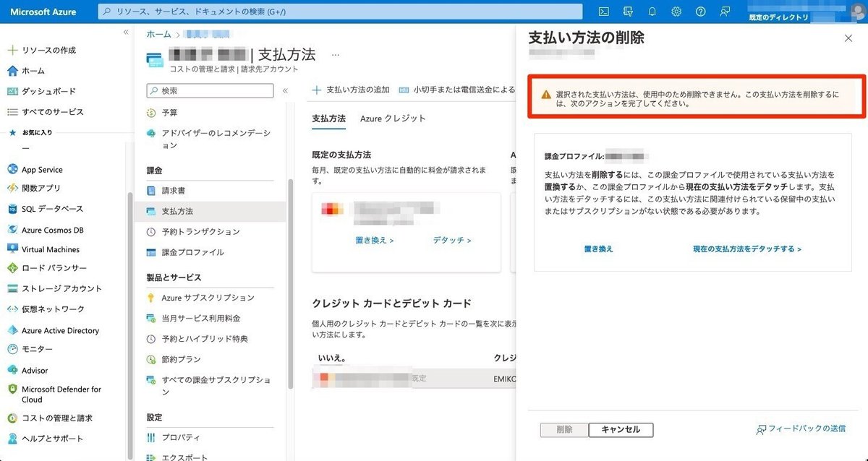This screenshot has width=868, height=461.
Task: Click the SQL データベース icon
Action: coord(12,209)
